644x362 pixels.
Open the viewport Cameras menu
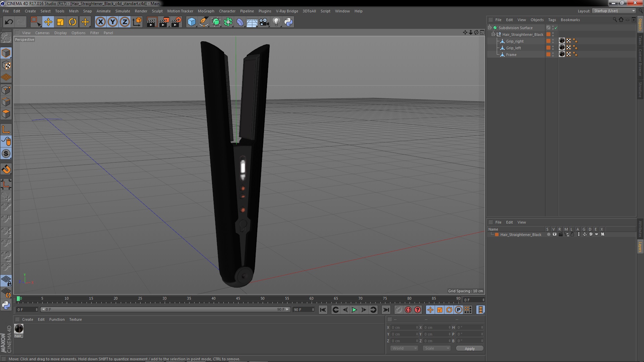coord(42,33)
